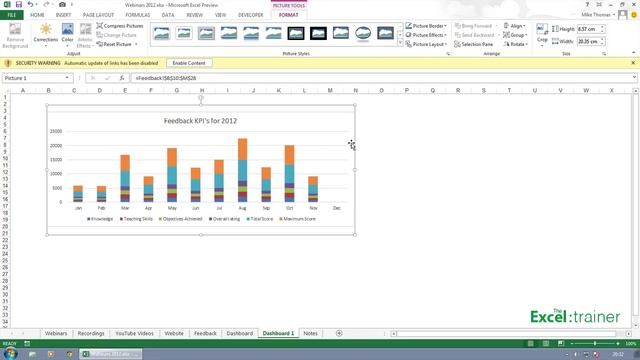Open the Recordings sheet tab
Screen dimensions: 640x360
[91, 333]
